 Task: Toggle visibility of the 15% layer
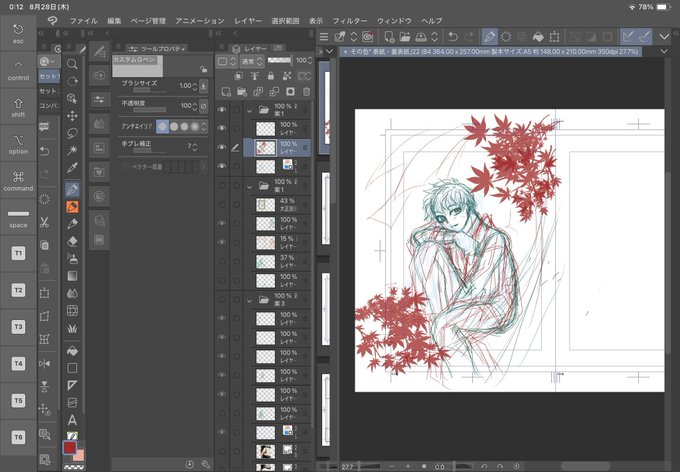coord(222,242)
